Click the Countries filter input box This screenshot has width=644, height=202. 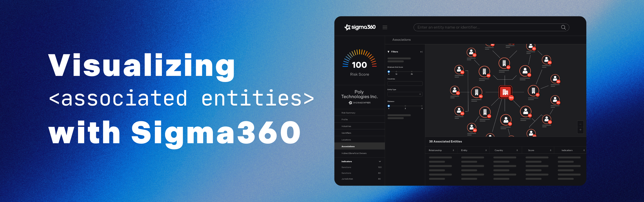(x=405, y=83)
